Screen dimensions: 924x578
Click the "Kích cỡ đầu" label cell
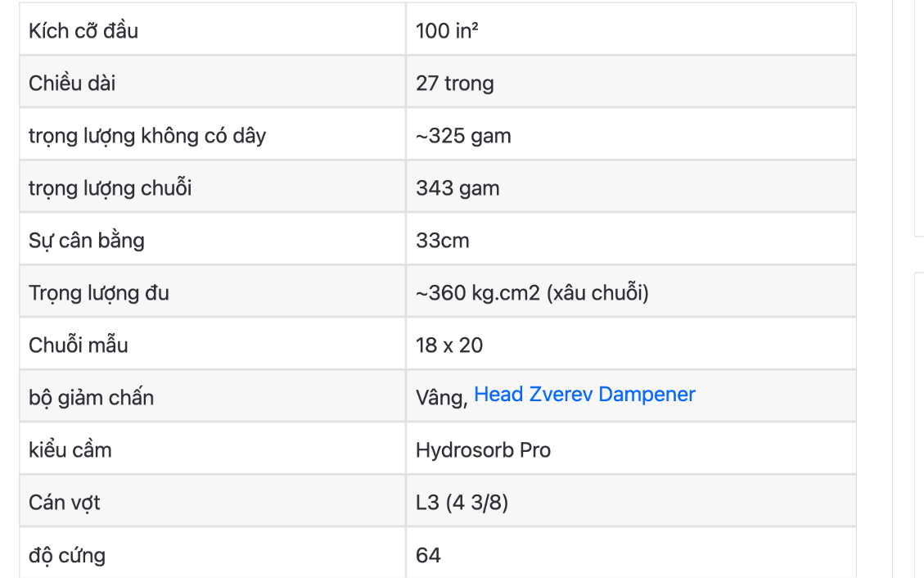pyautogui.click(x=83, y=31)
